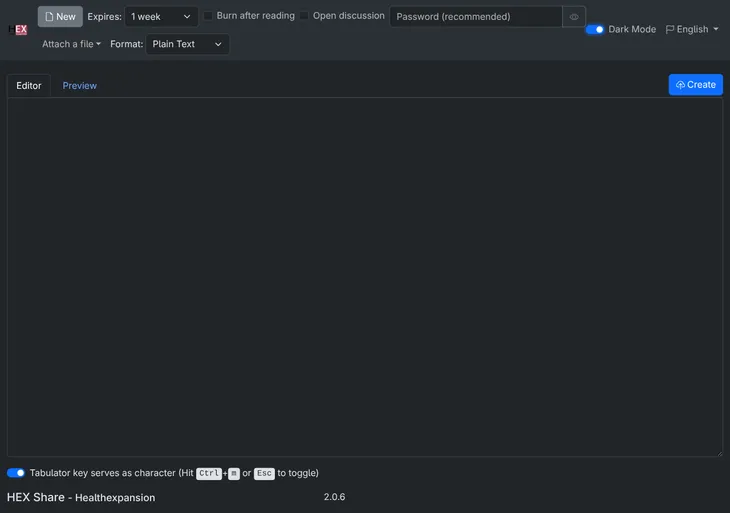The image size is (730, 513).
Task: Click the New paste button
Action: click(x=60, y=17)
